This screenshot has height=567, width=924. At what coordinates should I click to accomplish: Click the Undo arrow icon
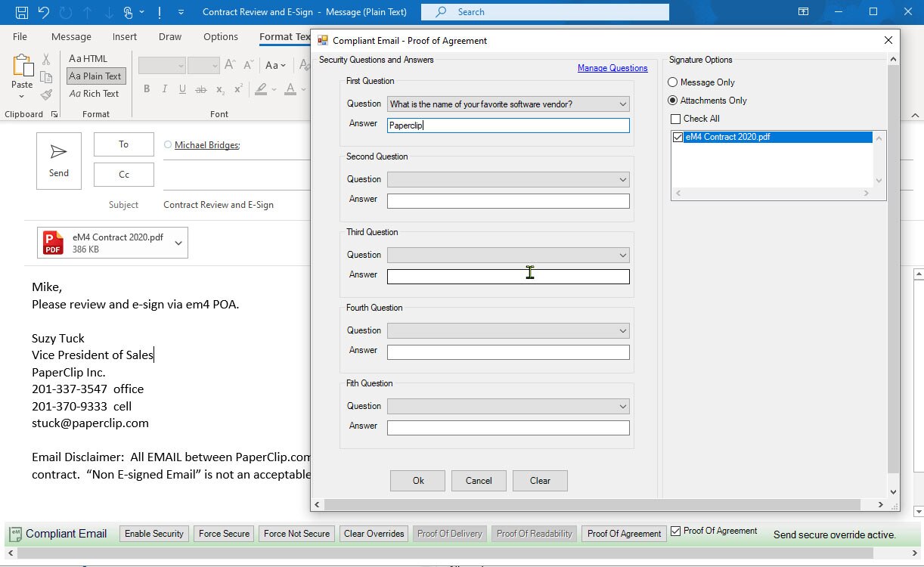coord(43,12)
